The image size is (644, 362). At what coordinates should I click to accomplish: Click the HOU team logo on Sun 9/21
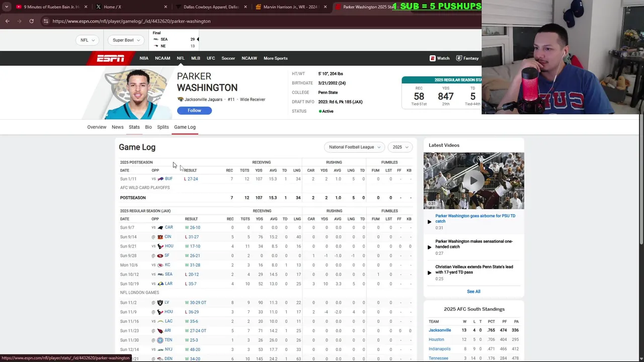tap(160, 246)
